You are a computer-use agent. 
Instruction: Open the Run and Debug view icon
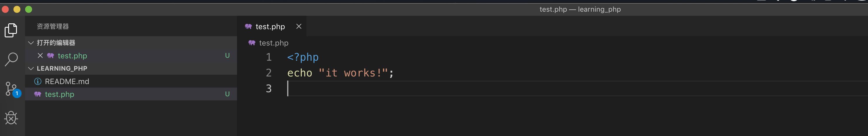click(11, 118)
